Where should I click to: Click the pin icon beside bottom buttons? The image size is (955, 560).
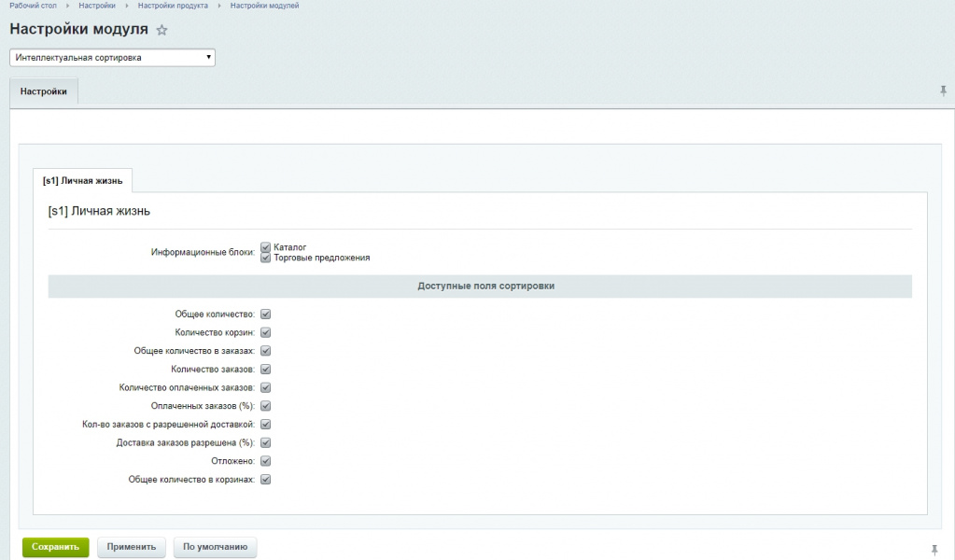tap(934, 550)
